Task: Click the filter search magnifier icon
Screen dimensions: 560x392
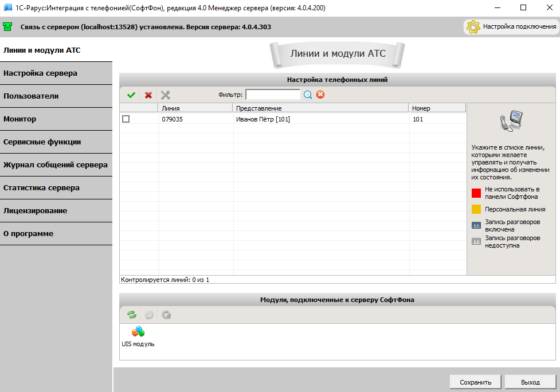Action: (307, 95)
